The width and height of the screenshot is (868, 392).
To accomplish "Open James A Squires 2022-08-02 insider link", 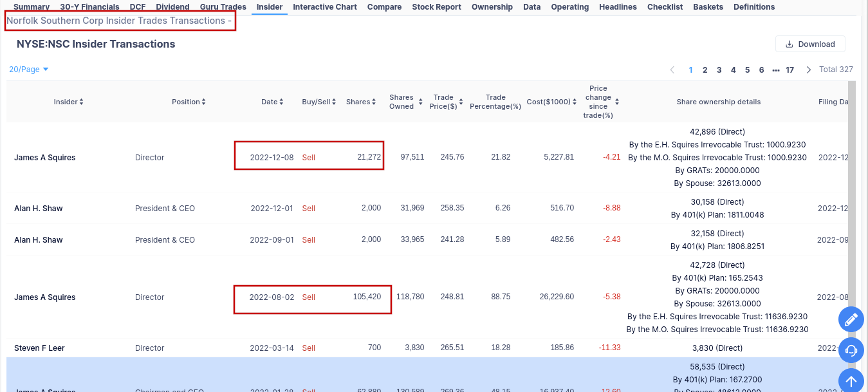I will click(45, 297).
